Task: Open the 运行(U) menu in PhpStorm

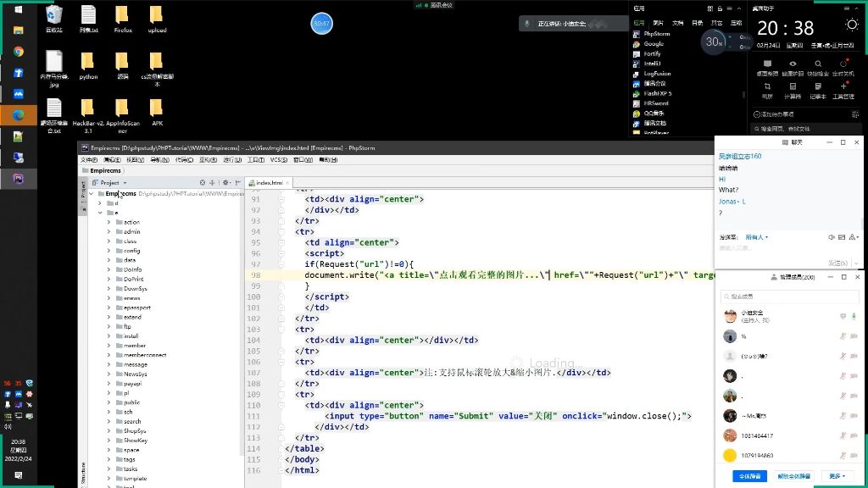Action: point(232,160)
